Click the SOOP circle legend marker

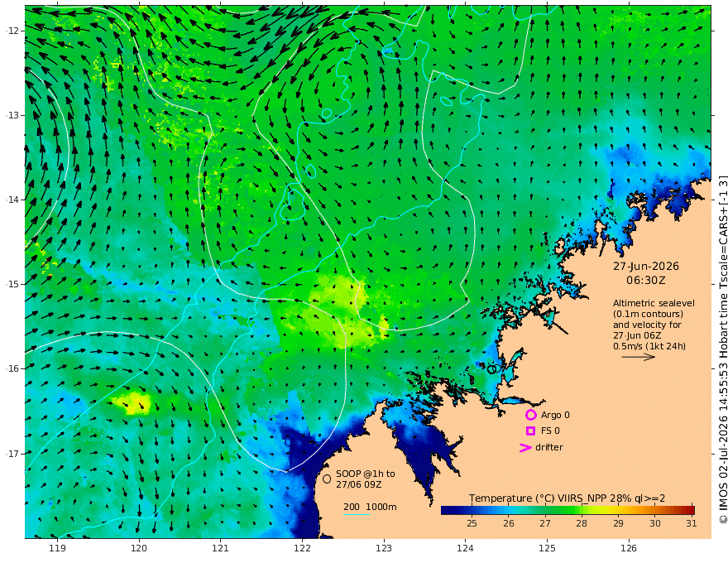tap(327, 479)
